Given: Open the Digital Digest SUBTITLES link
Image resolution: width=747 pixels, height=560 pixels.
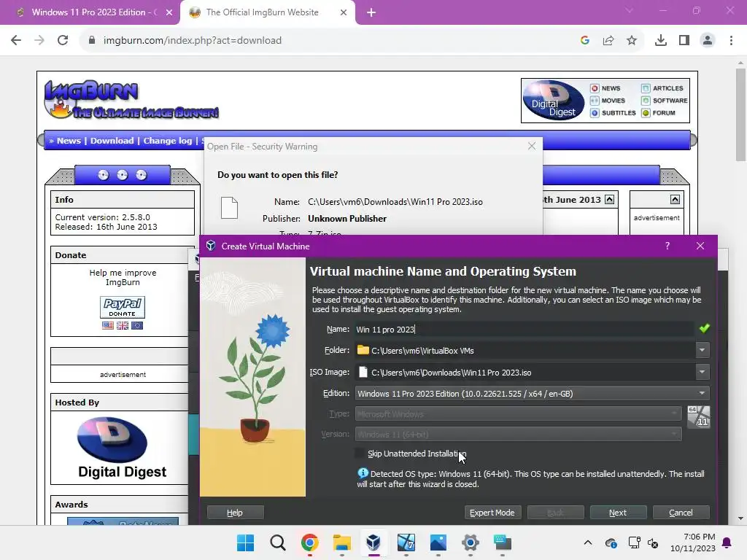Looking at the screenshot, I should coord(613,113).
